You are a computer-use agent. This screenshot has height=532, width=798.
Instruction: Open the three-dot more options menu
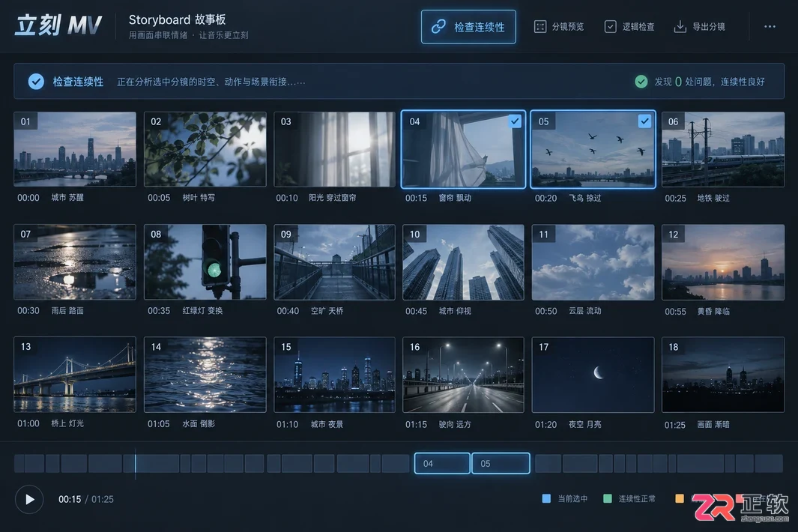click(x=770, y=26)
